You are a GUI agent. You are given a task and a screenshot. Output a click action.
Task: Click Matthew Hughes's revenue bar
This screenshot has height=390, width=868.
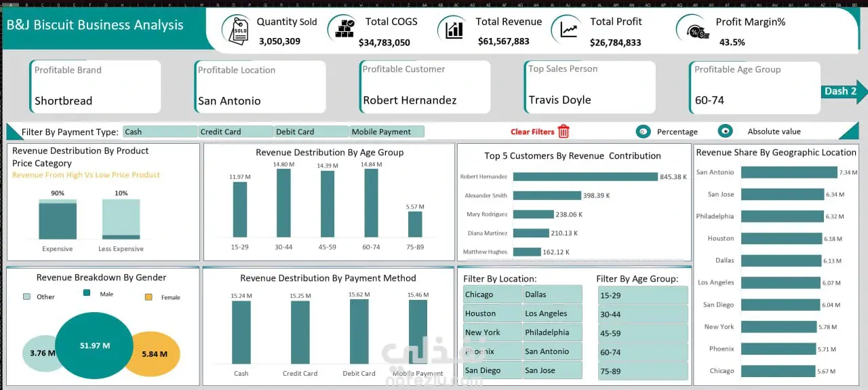click(x=527, y=252)
